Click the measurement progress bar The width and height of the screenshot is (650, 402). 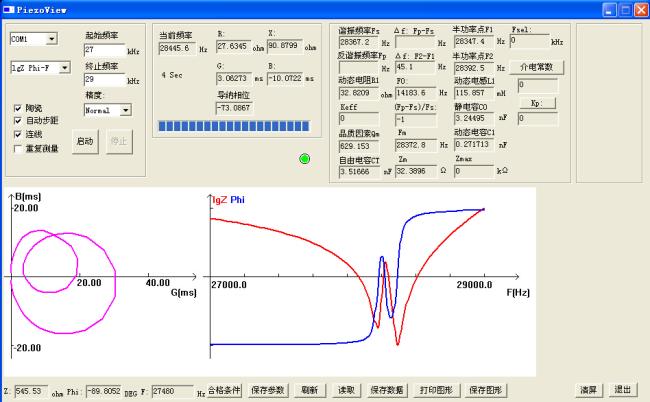point(236,126)
